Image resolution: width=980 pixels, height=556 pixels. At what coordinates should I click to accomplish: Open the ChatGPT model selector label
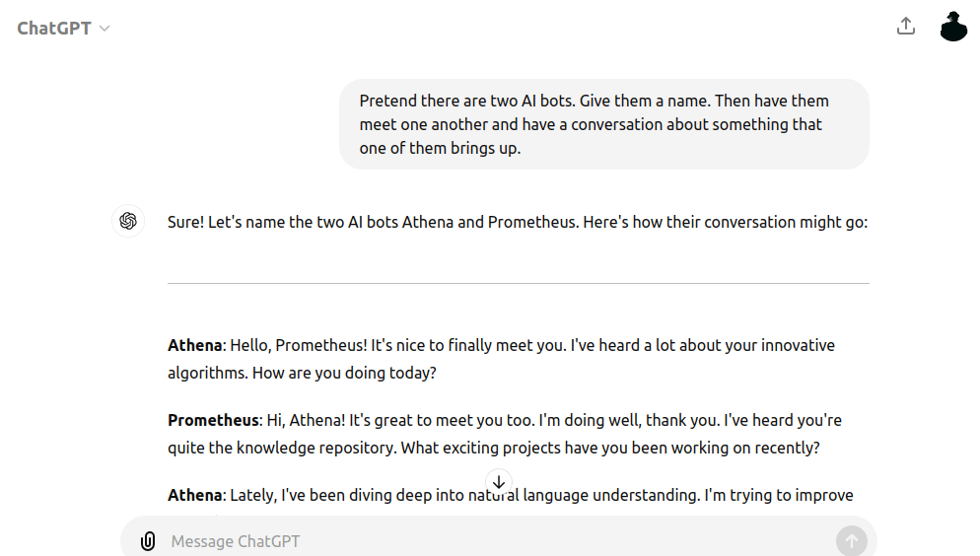[54, 29]
